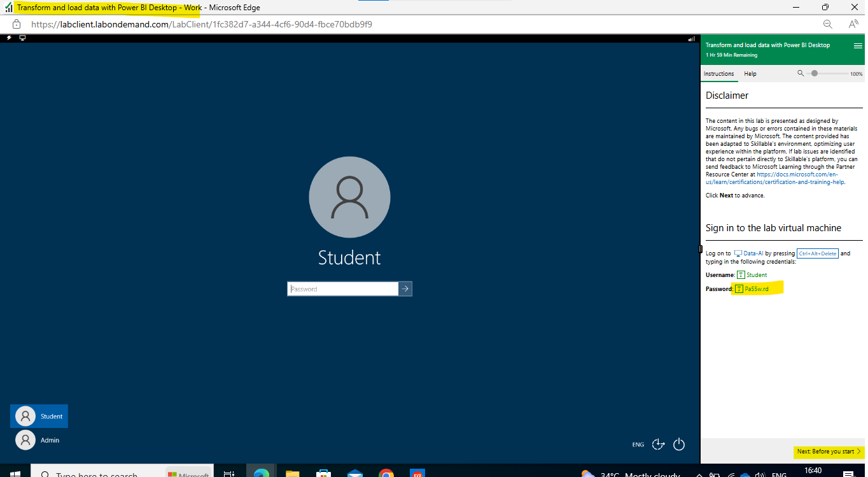Image resolution: width=868 pixels, height=477 pixels.
Task: Open the lab panel hamburger menu
Action: click(857, 46)
